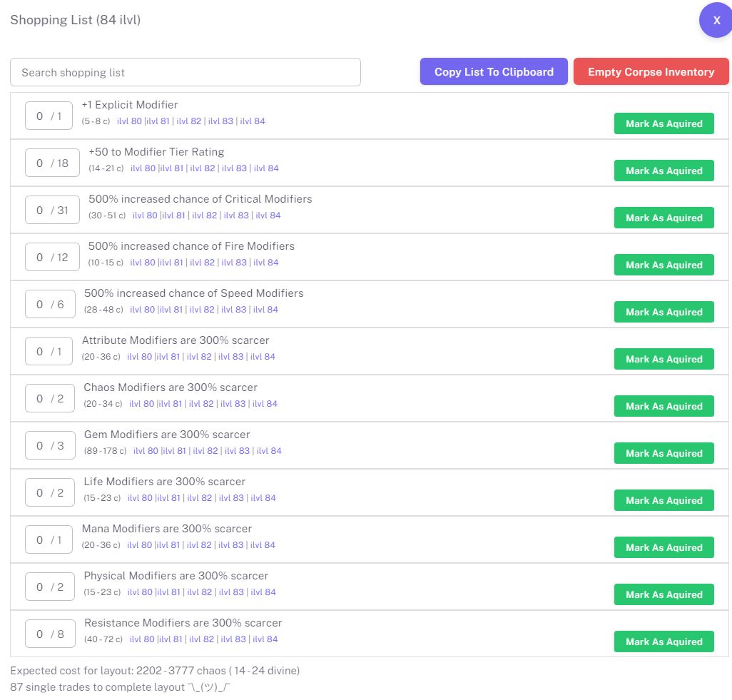
Task: Mark +50 to Modifier Tier Rating acquired
Action: coord(664,171)
